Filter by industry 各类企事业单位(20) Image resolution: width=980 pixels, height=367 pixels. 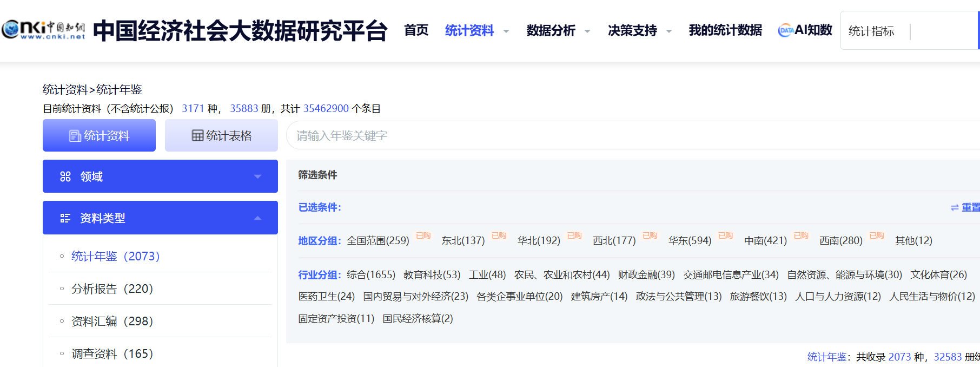pos(520,296)
